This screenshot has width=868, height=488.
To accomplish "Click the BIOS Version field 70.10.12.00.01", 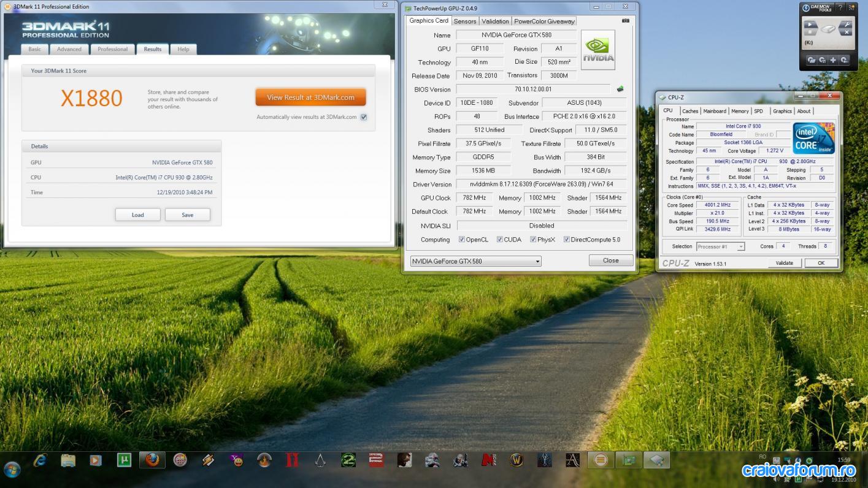I will pyautogui.click(x=534, y=89).
